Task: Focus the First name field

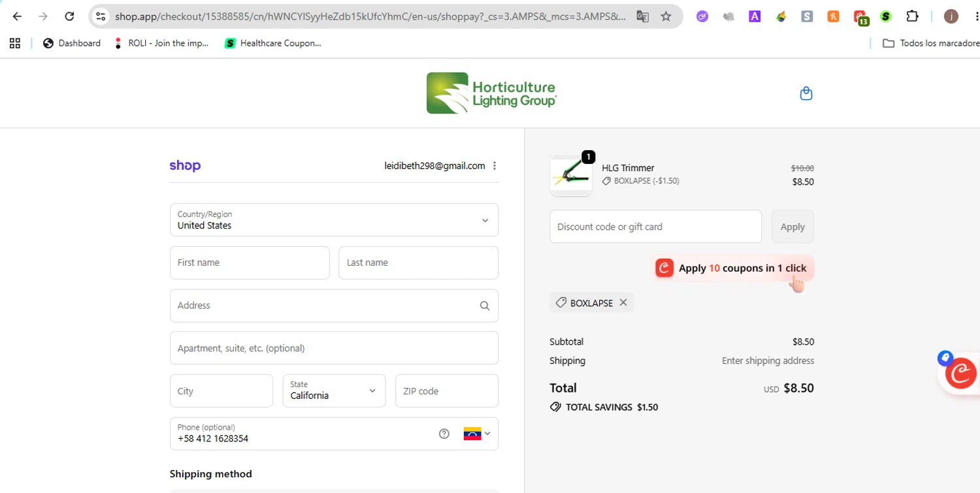Action: pos(250,262)
